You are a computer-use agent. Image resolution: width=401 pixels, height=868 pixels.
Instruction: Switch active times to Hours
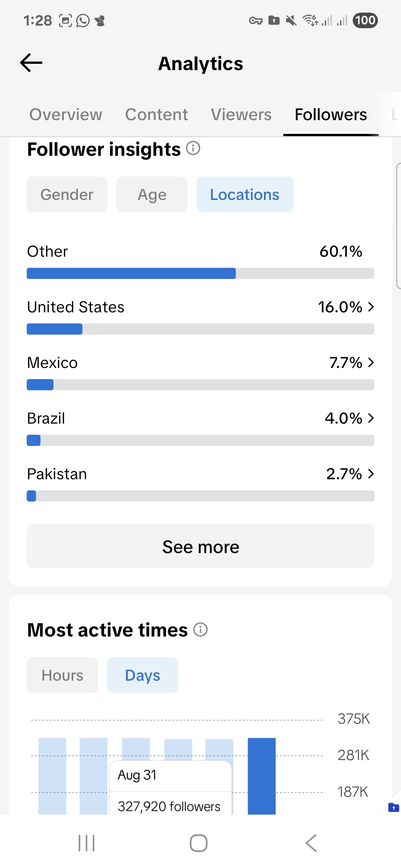click(62, 675)
